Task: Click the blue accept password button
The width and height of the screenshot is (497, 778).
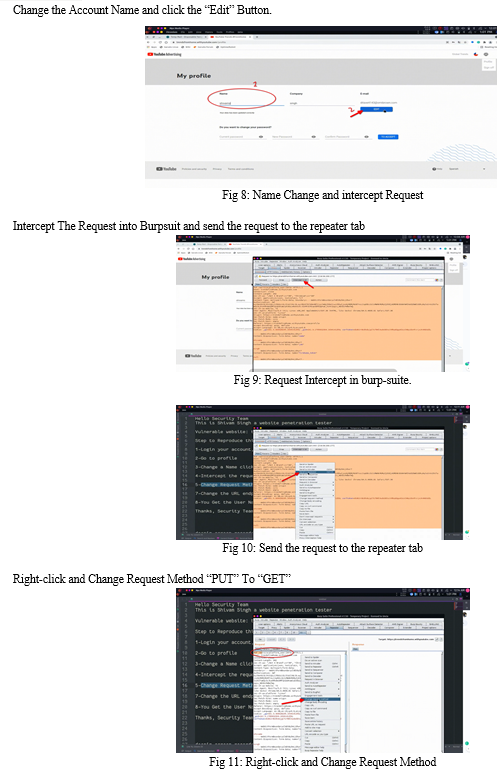Action: pos(388,137)
